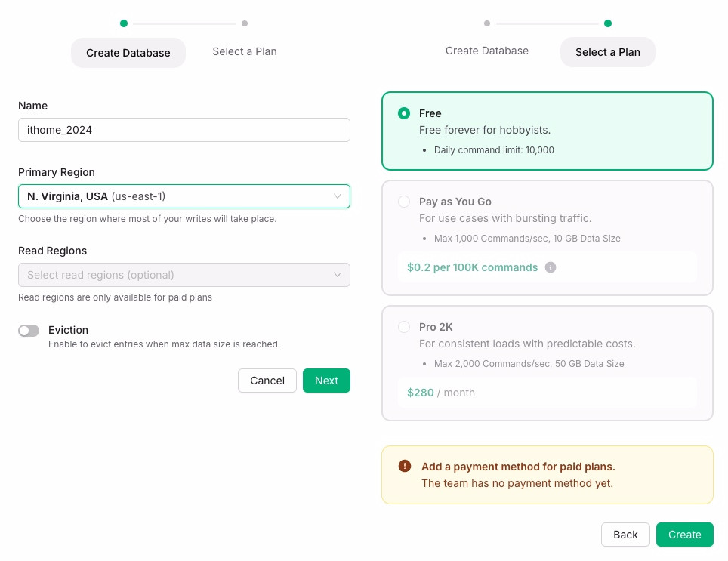This screenshot has height=561, width=728.
Task: Click the Read Regions chevron arrow
Action: tap(338, 275)
